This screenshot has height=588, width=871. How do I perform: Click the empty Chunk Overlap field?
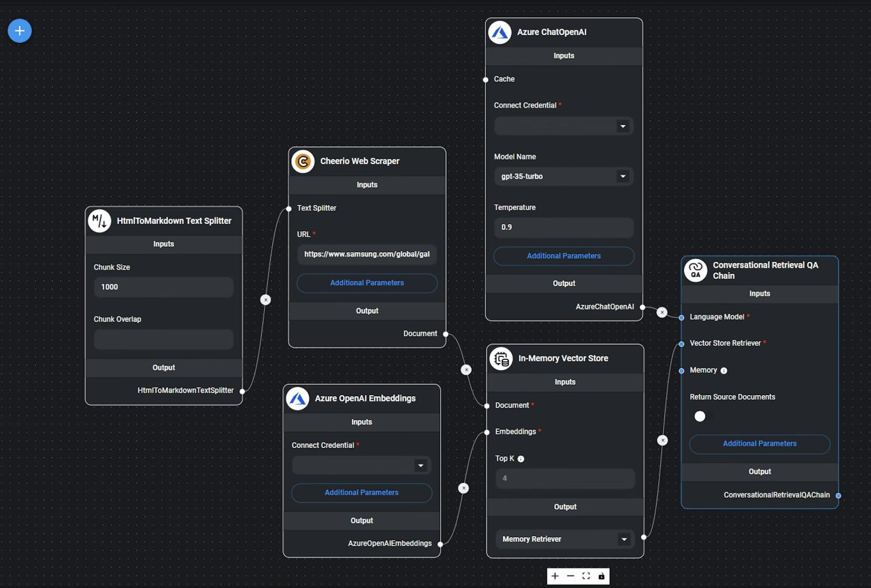point(163,339)
